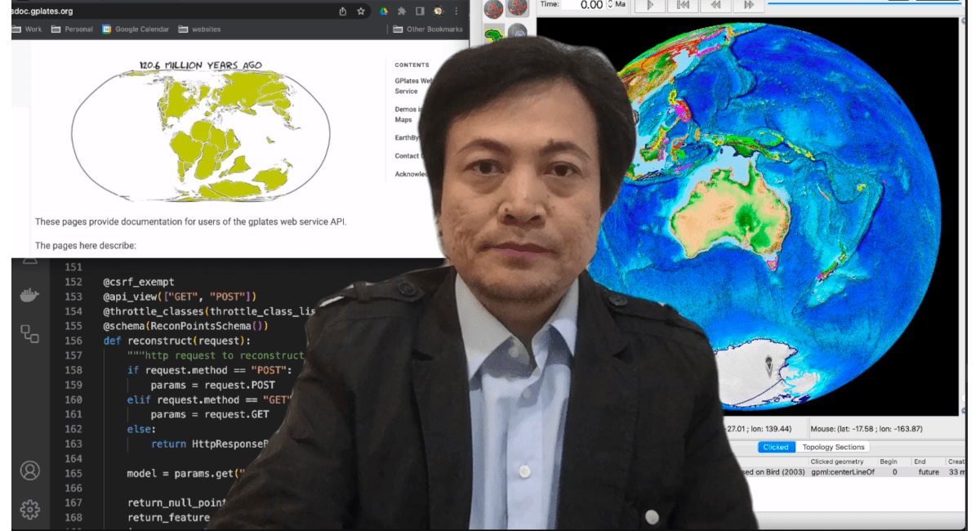This screenshot has height=531, width=980.
Task: Expand the Work bookmarks folder
Action: (27, 29)
